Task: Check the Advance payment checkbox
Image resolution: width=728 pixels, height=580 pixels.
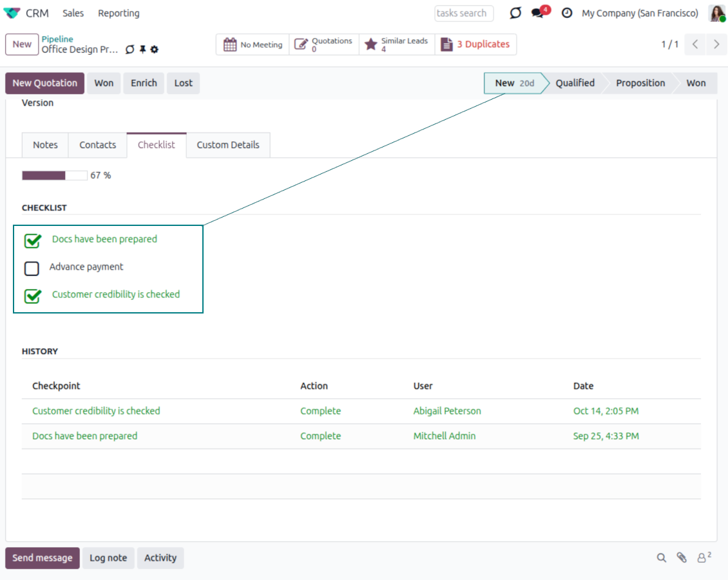Action: point(32,268)
